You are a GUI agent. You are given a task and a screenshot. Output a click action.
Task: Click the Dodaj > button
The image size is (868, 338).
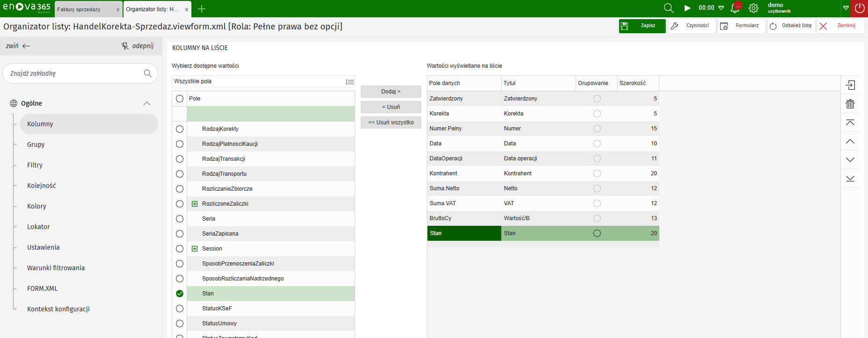(x=391, y=92)
